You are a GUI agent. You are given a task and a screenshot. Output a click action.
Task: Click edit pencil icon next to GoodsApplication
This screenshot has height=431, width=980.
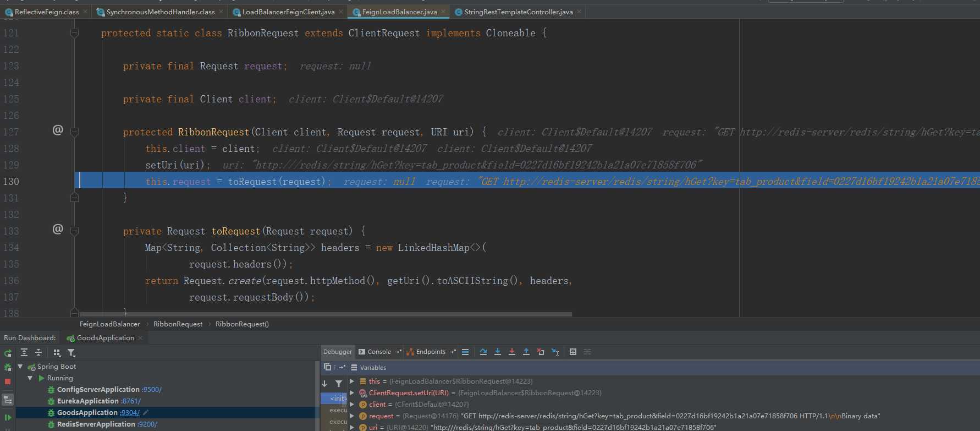[146, 413]
